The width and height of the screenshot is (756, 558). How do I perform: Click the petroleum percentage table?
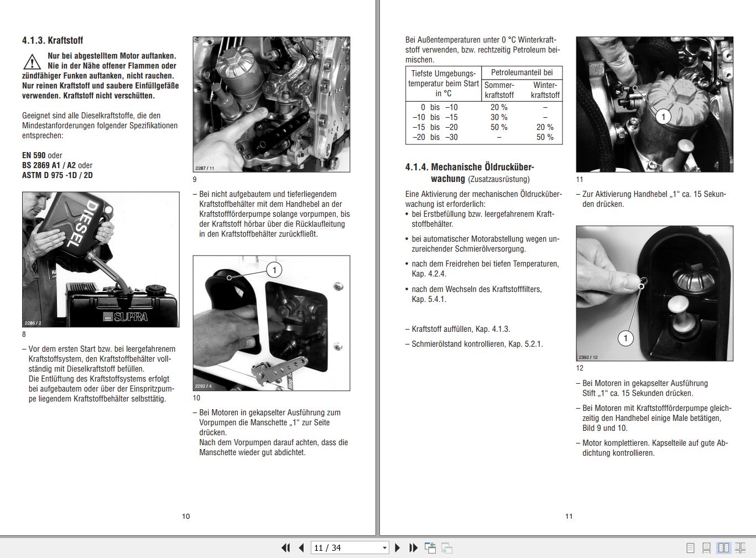[484, 105]
